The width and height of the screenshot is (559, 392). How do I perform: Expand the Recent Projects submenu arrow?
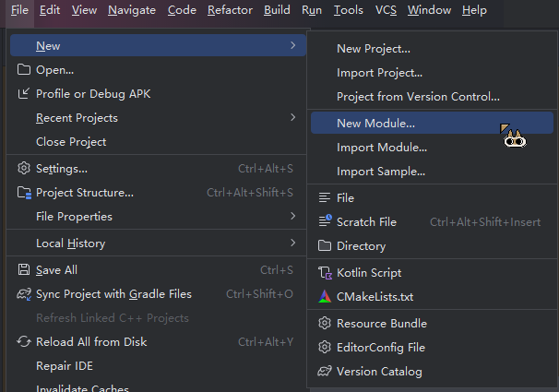tap(293, 117)
